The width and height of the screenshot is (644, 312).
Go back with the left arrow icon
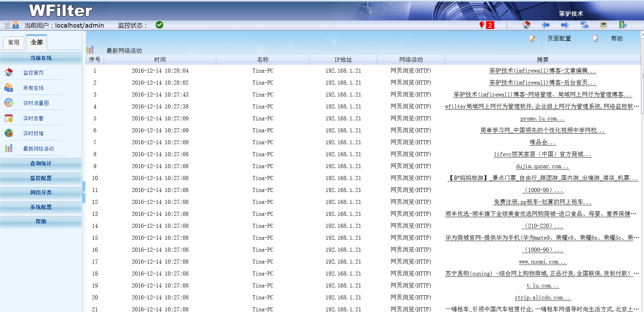coord(545,25)
